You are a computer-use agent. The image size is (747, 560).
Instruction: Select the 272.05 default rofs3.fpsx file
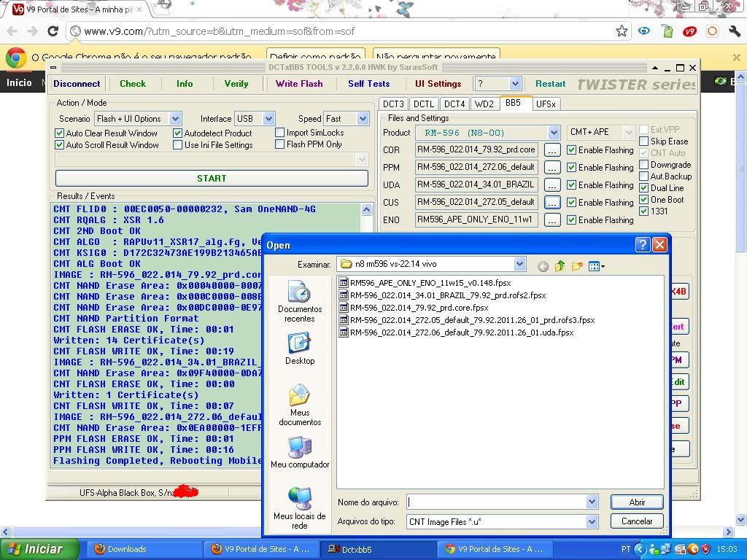pos(467,320)
